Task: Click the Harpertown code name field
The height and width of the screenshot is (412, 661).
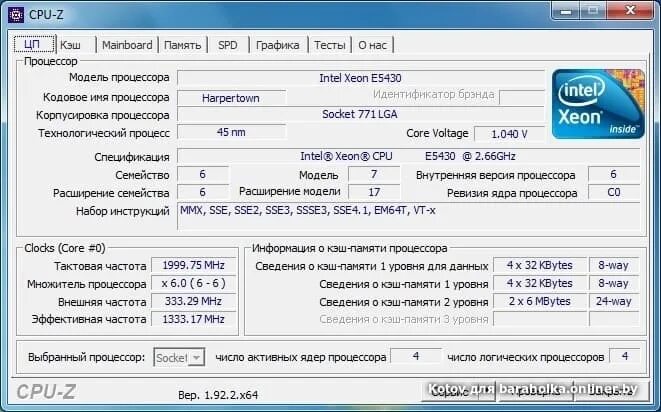Action: point(231,98)
